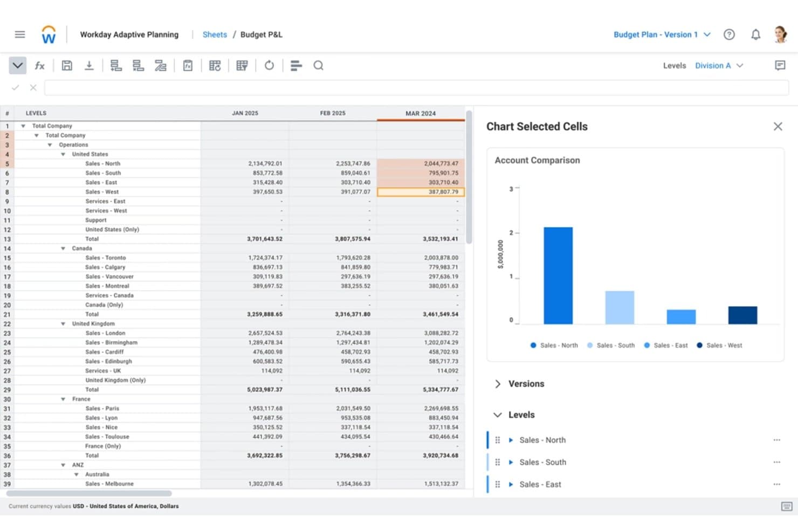Collapse the Operations tree row
Viewport: 798px width, 532px height.
50,145
